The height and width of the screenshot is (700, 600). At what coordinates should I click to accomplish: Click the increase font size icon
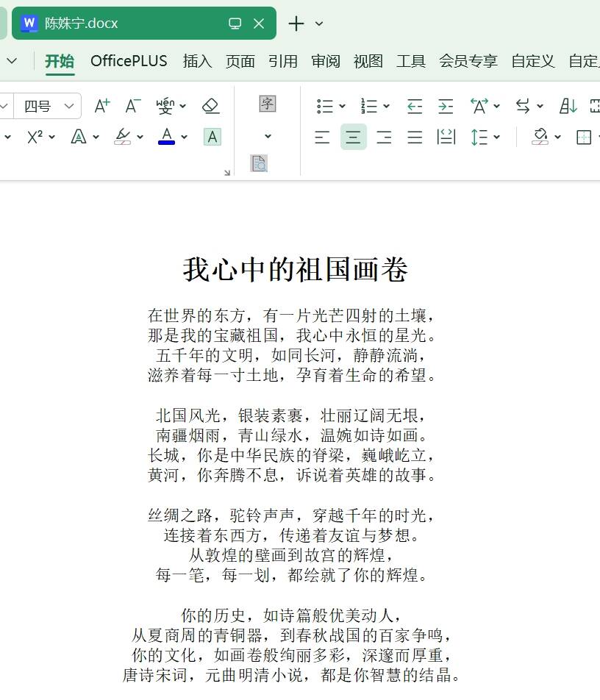tap(102, 106)
